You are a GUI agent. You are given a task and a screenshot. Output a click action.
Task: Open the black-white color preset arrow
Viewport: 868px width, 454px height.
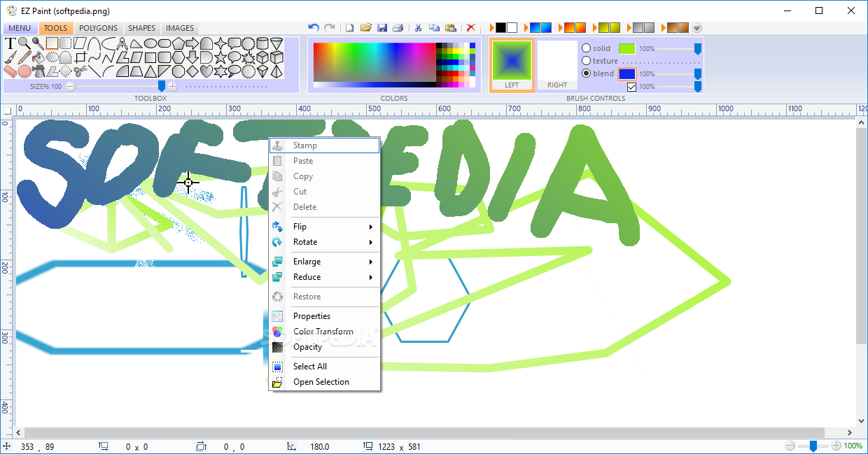(x=492, y=28)
